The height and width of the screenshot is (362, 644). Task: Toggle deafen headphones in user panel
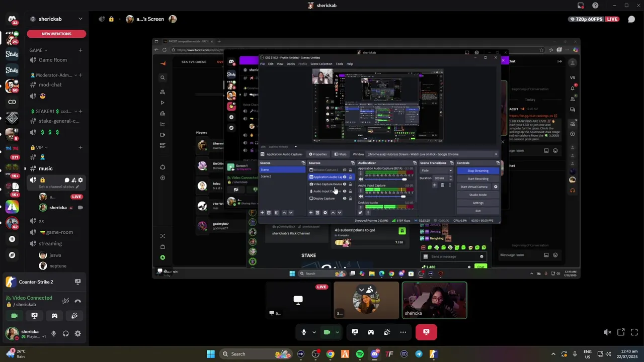point(65,333)
